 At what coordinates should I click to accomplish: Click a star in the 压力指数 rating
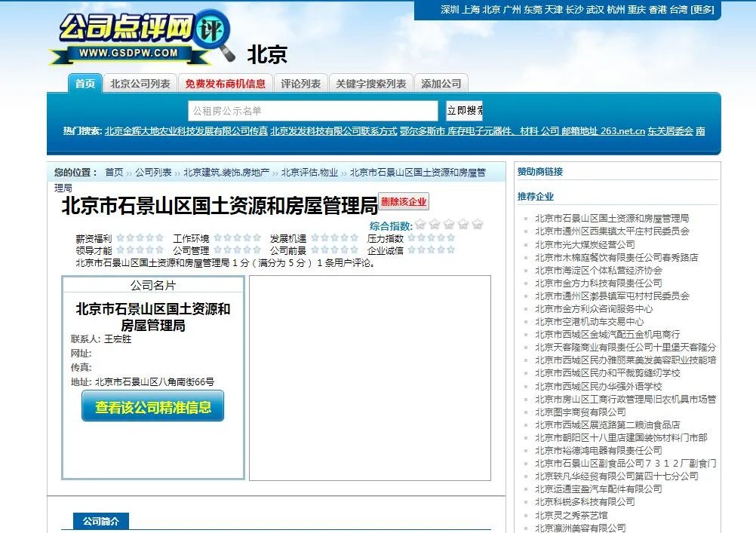421,237
